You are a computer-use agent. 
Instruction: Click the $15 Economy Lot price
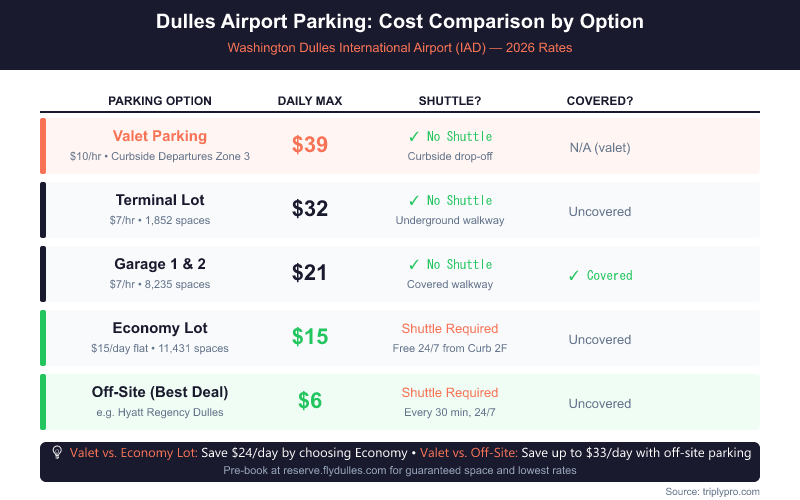[310, 337]
